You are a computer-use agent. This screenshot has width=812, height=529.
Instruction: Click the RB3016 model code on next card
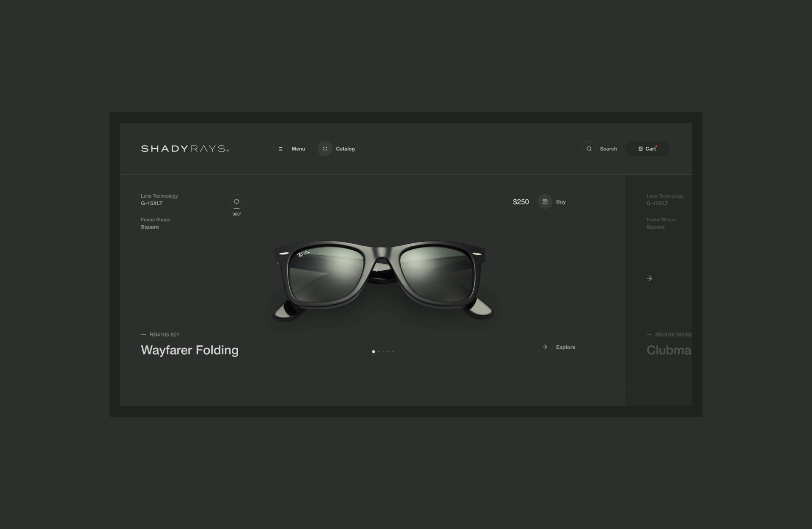click(673, 335)
